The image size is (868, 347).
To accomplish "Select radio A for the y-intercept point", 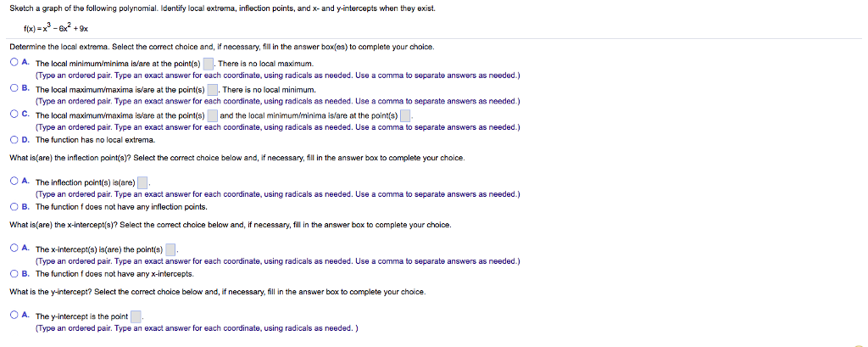I will point(15,315).
